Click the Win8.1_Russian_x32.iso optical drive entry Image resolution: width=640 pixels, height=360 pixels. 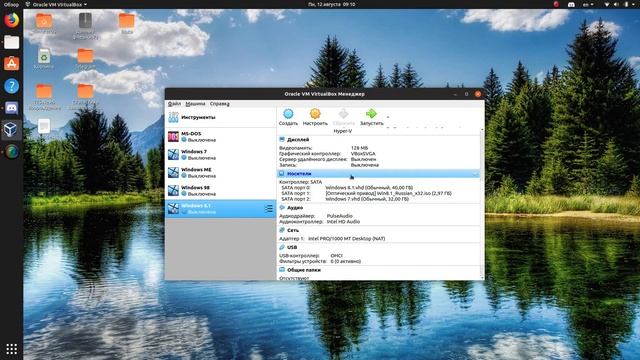click(388, 193)
